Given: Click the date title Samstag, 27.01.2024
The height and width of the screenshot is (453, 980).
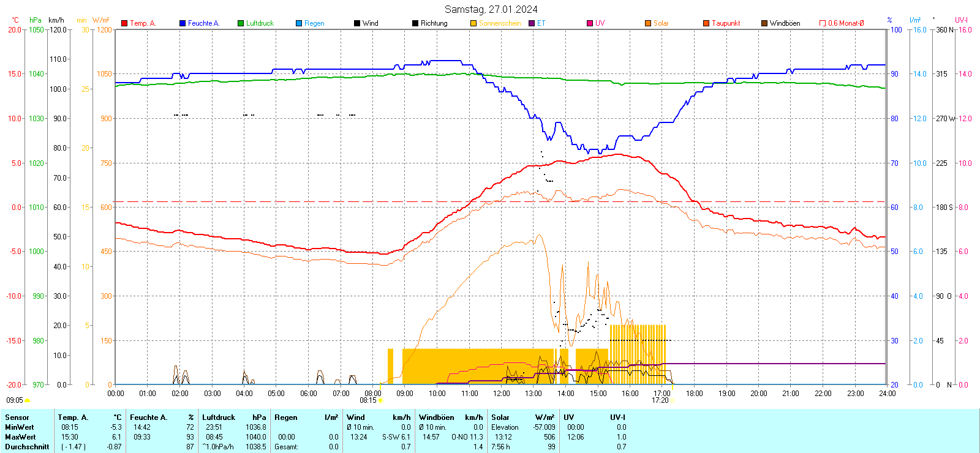Looking at the screenshot, I should (491, 9).
